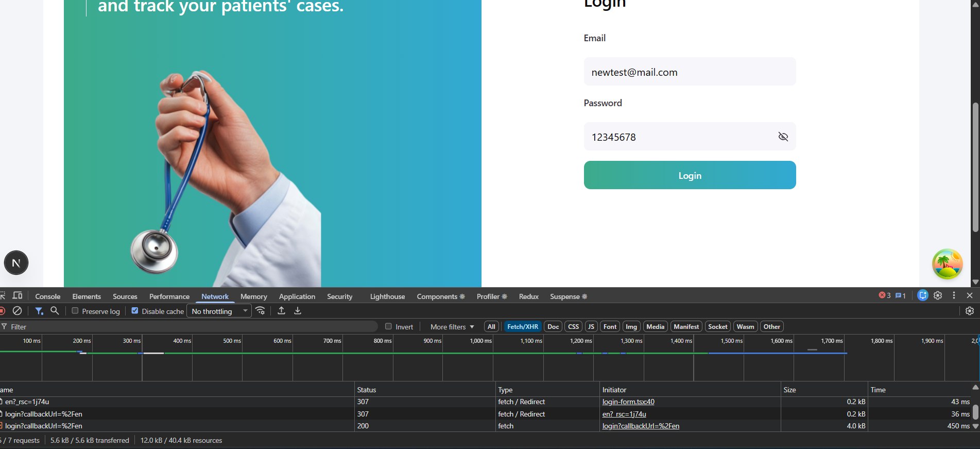Open the Application tab
Screen dimensions: 980x449
click(x=297, y=296)
